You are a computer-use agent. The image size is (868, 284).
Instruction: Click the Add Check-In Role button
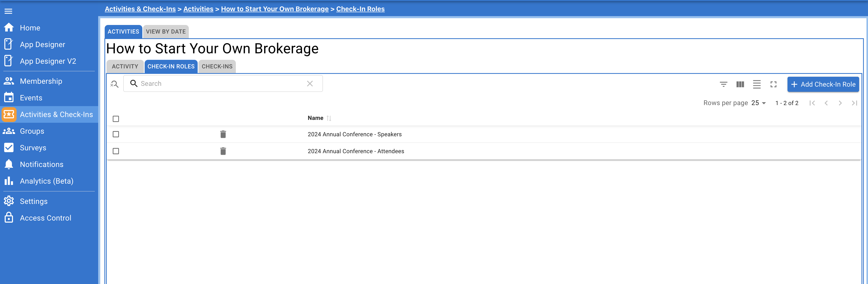tap(823, 84)
